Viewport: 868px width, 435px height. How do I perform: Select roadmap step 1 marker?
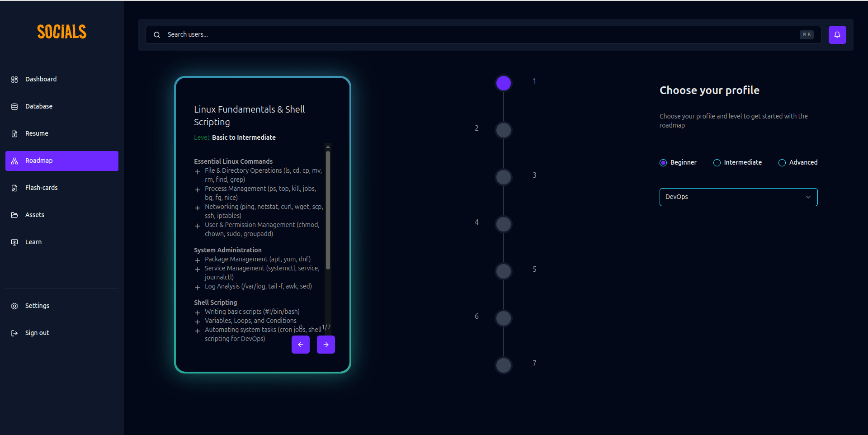[x=504, y=83]
